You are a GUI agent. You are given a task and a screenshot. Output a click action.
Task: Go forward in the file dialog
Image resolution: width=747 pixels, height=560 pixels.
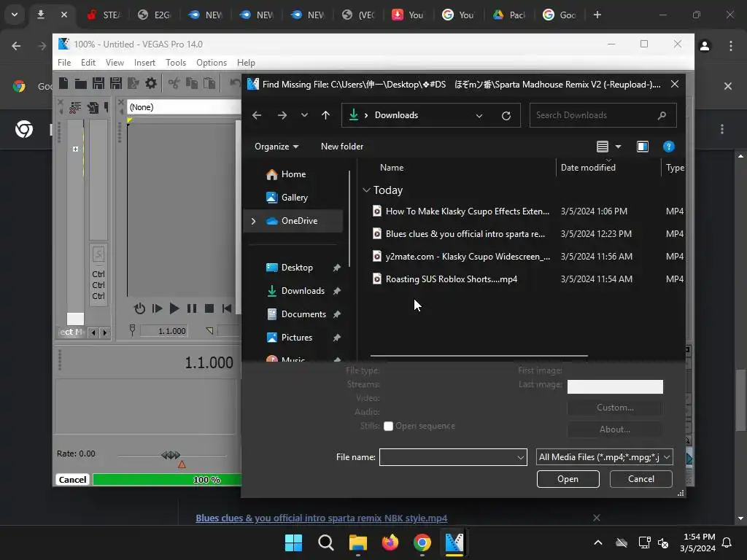tap(282, 115)
